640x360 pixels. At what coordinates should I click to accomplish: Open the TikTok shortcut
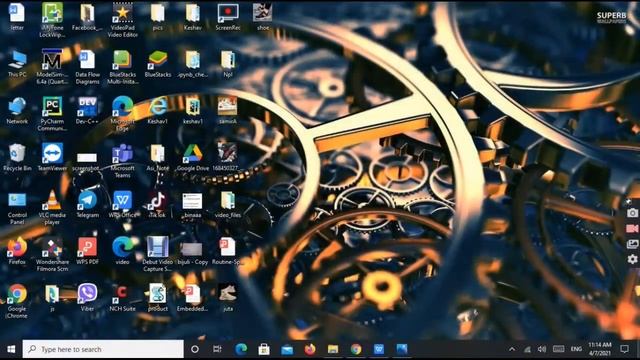click(158, 204)
